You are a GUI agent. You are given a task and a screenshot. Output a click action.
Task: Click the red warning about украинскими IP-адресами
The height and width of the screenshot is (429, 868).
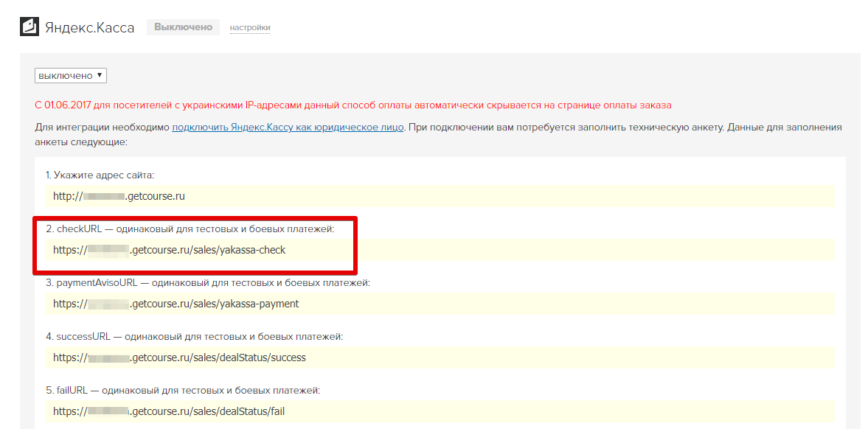tap(353, 105)
